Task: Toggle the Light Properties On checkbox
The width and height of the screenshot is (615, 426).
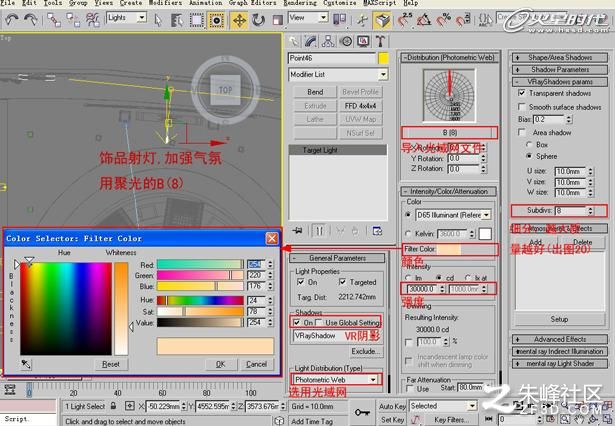Action: pos(301,282)
